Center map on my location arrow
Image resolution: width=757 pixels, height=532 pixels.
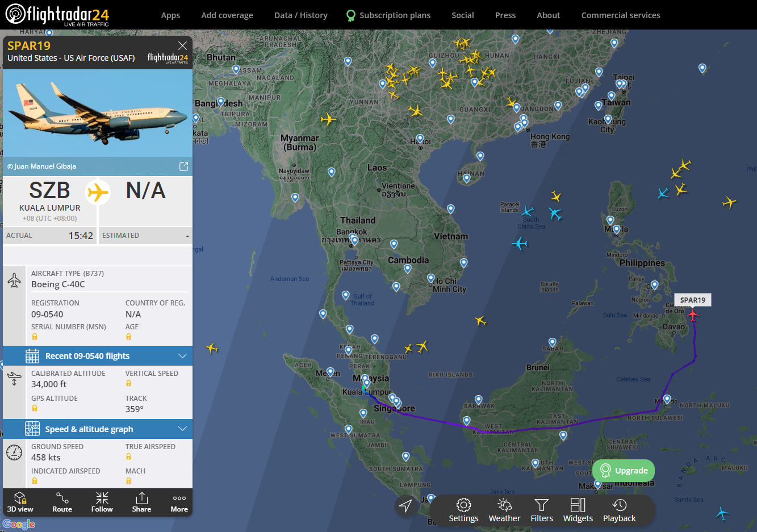click(x=405, y=505)
